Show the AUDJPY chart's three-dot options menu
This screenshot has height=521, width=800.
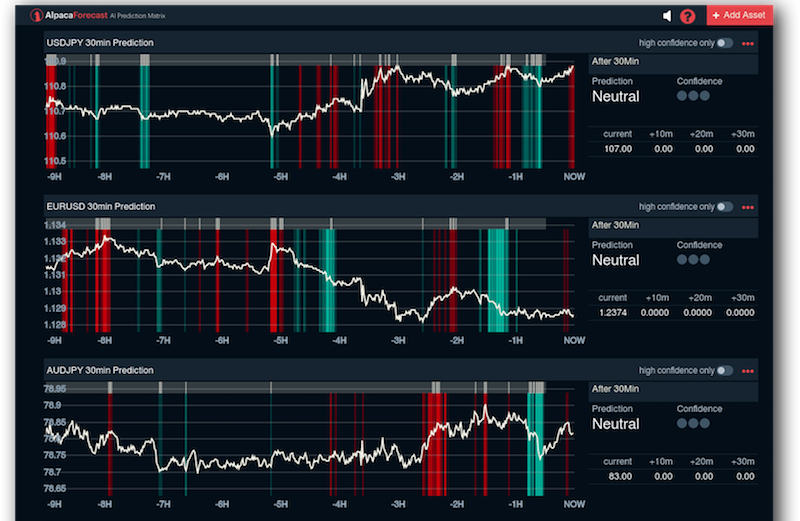coord(747,370)
